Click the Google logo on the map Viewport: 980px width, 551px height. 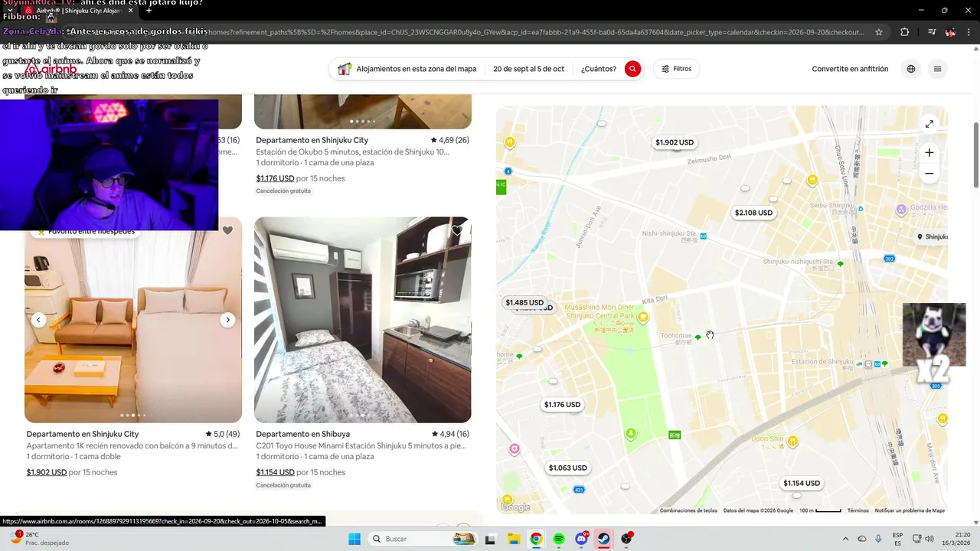pos(515,507)
